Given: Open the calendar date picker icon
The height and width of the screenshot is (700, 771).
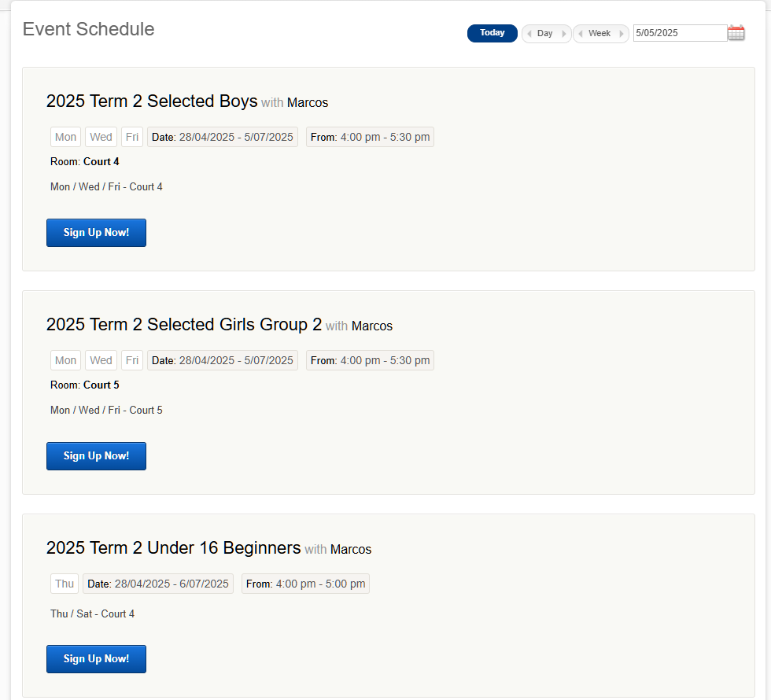Looking at the screenshot, I should tap(736, 33).
